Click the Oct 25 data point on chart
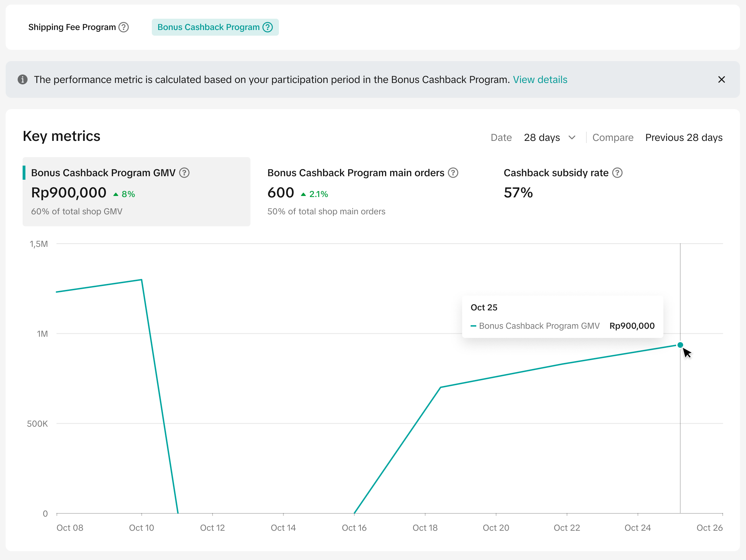This screenshot has width=746, height=560. coord(680,345)
